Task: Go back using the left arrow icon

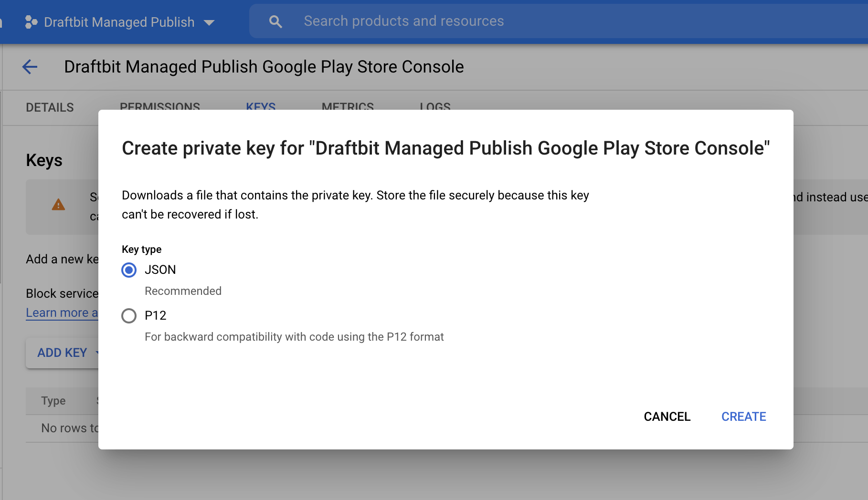Action: tap(30, 67)
